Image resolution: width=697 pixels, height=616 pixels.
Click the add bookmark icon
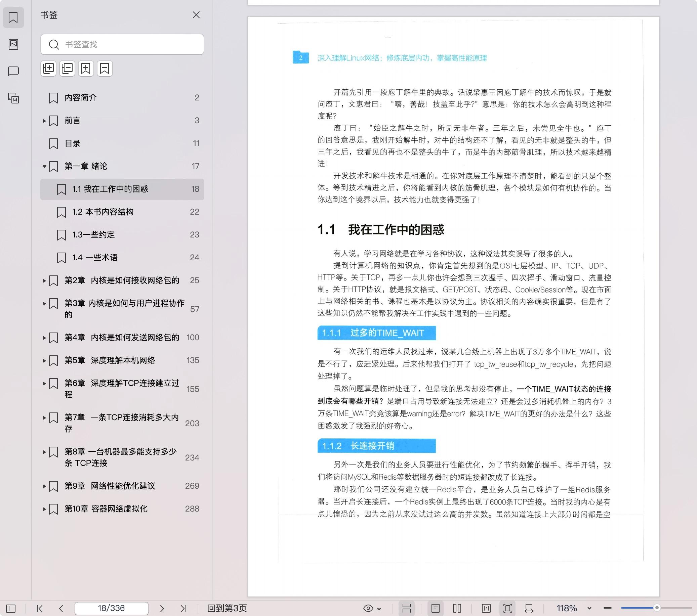click(x=86, y=69)
